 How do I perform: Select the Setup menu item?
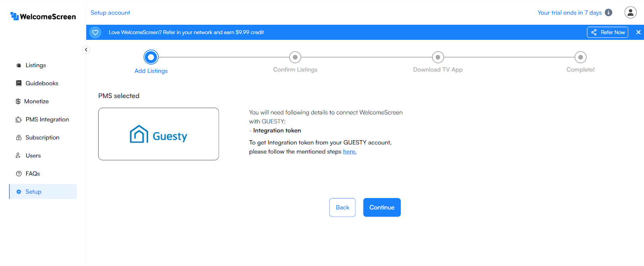[43, 192]
